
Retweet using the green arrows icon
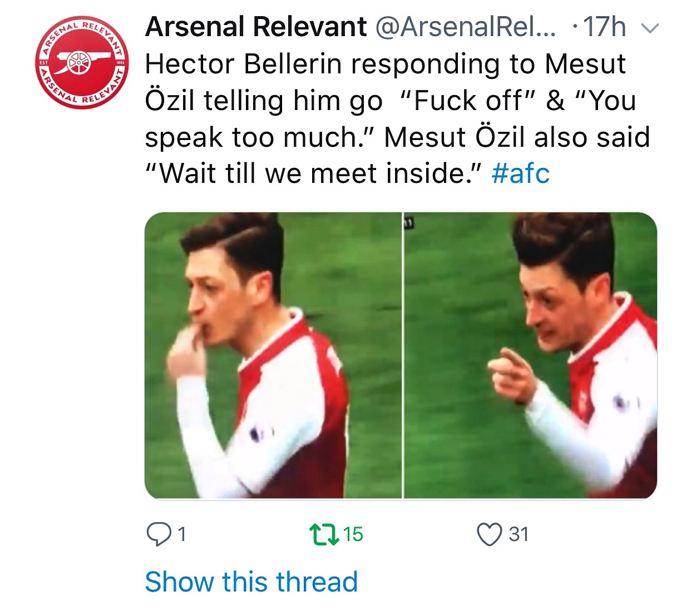click(324, 534)
